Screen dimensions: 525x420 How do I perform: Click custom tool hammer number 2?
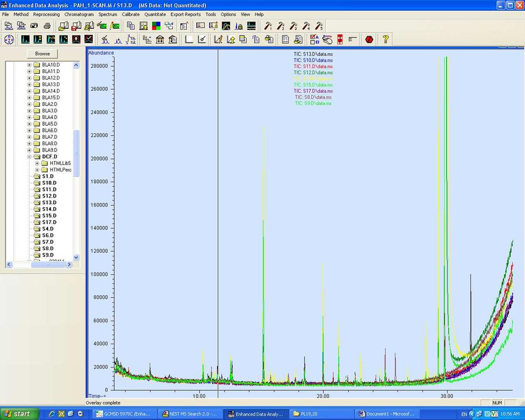(x=281, y=26)
